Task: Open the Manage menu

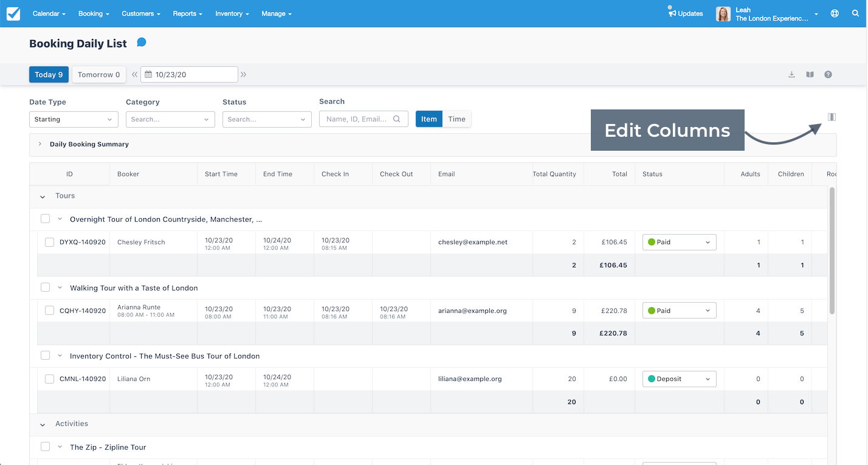Action: 277,13
